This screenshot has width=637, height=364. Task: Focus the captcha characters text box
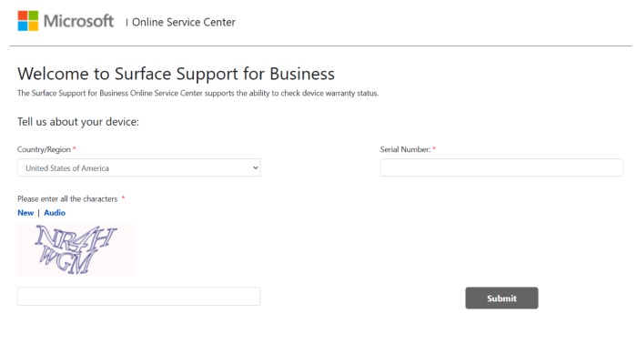coord(138,296)
